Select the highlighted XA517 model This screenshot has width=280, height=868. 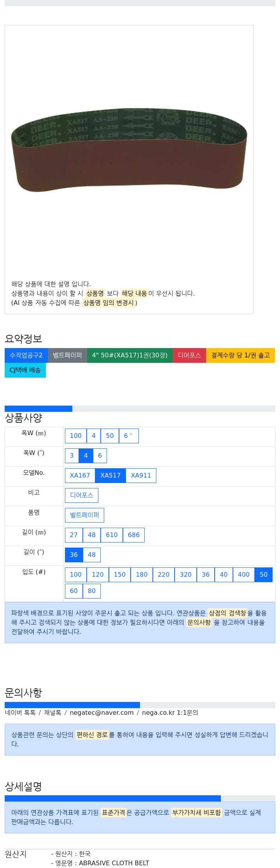pyautogui.click(x=110, y=476)
